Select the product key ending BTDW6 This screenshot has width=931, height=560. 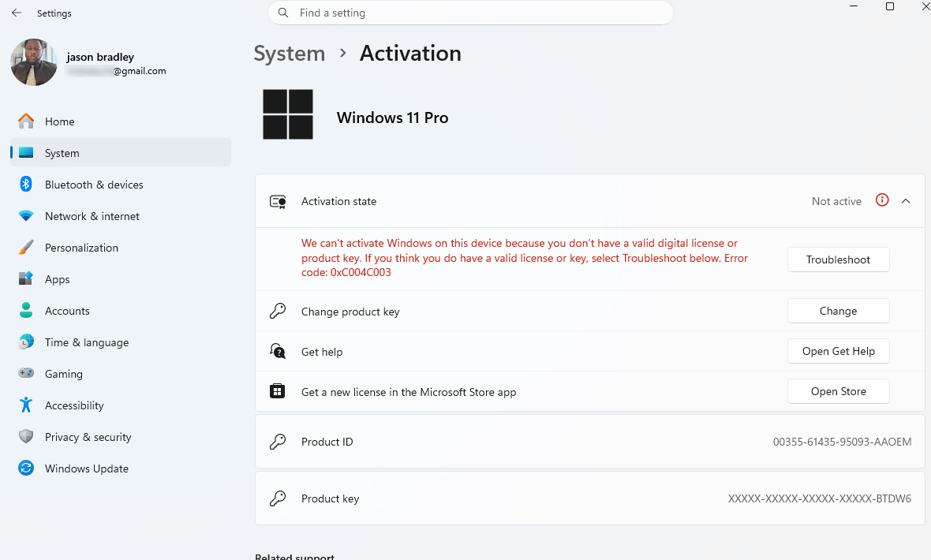coord(820,498)
